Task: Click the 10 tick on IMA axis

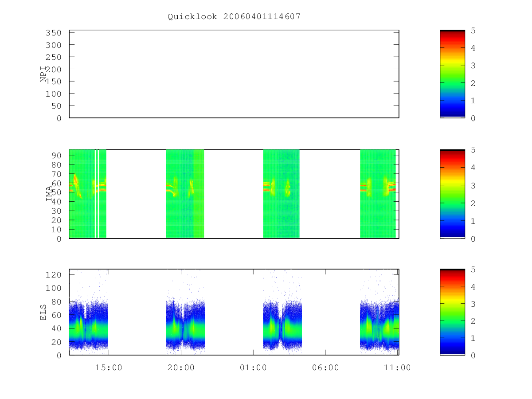Action: coord(56,230)
